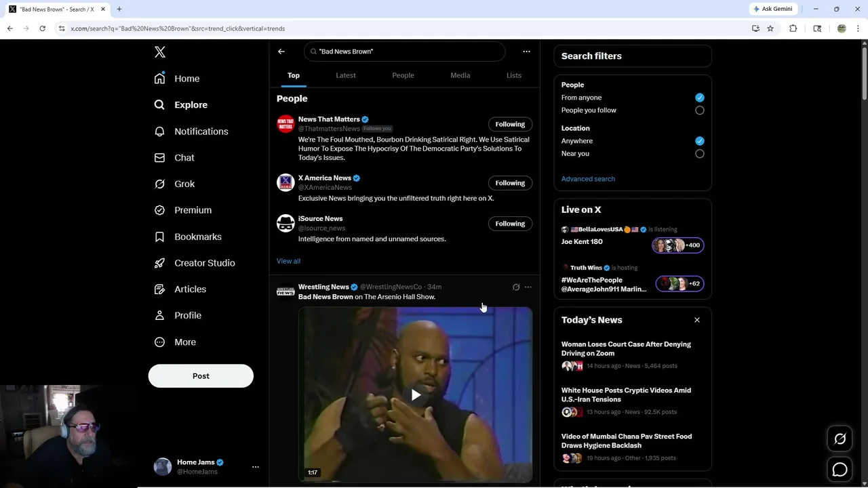
Task: Select Location 'Near you' option
Action: [700, 154]
